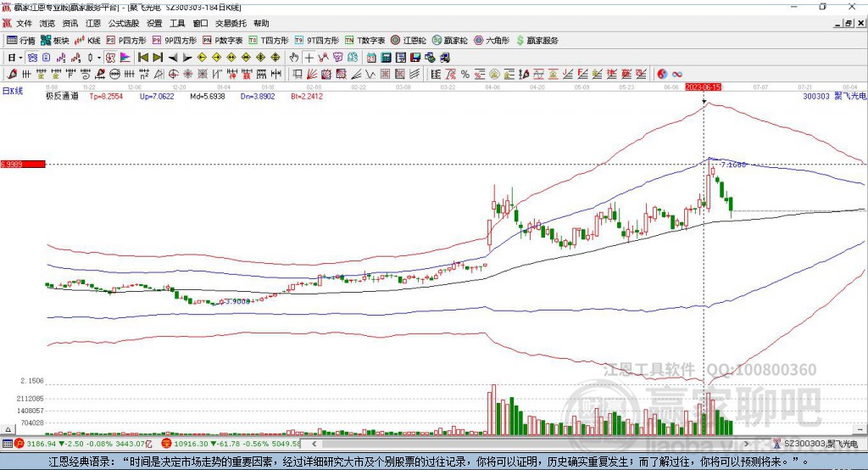The width and height of the screenshot is (868, 470).
Task: Open the 浏览 menu
Action: [x=47, y=23]
